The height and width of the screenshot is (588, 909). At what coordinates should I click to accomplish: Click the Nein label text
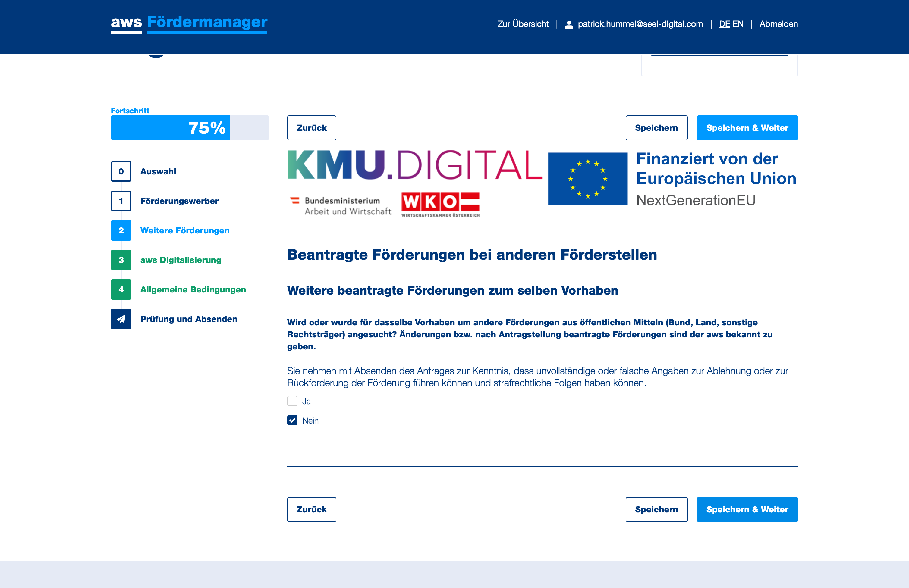[x=310, y=421]
